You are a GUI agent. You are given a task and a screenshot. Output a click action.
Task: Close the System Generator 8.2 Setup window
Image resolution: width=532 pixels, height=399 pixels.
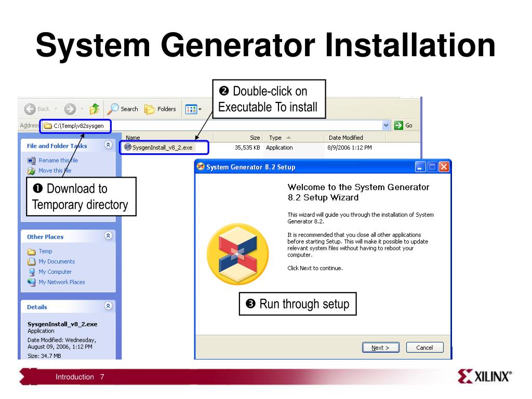click(x=444, y=167)
